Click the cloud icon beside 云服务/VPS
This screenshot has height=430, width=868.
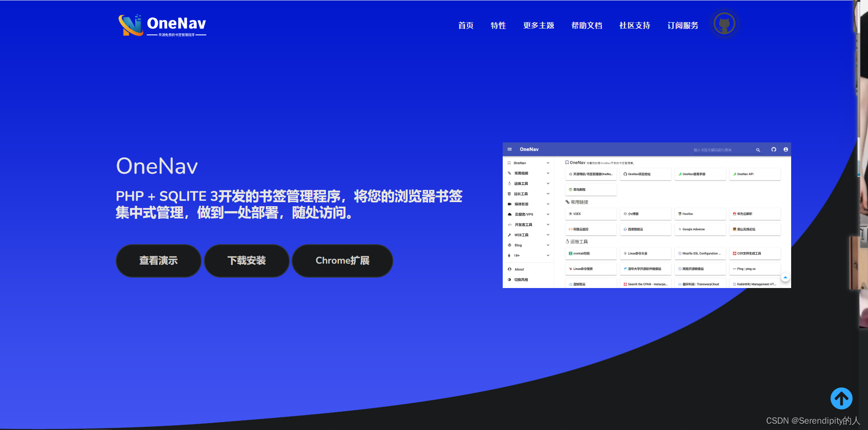(509, 214)
